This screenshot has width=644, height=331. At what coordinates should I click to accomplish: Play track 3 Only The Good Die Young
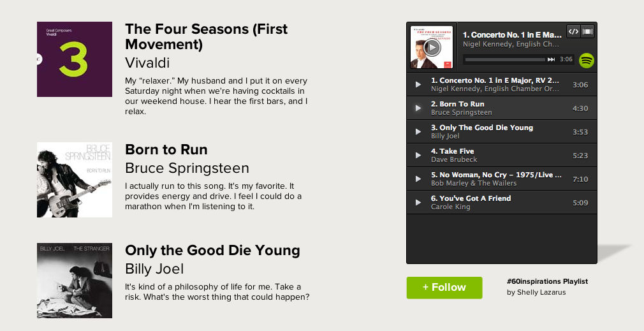pos(418,132)
